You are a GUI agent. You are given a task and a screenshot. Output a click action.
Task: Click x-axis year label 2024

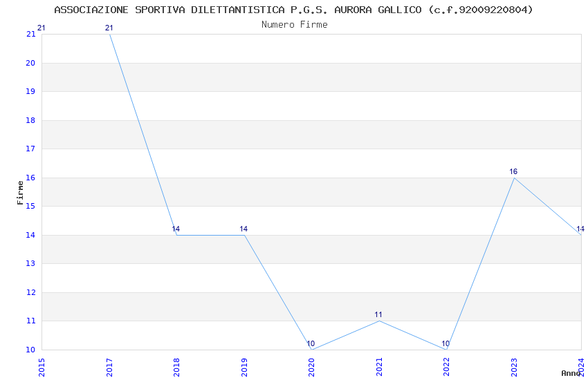(581, 368)
